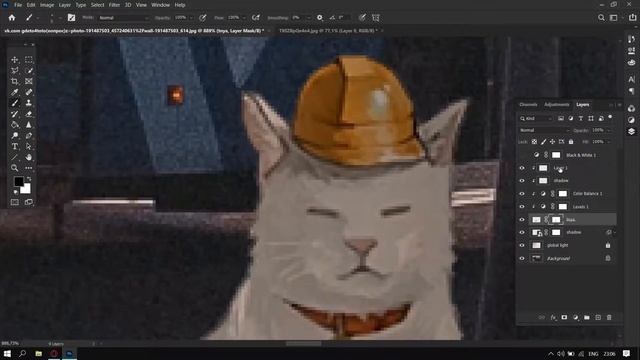Click the Create new layer icon
The width and height of the screenshot is (640, 360).
[x=598, y=317]
